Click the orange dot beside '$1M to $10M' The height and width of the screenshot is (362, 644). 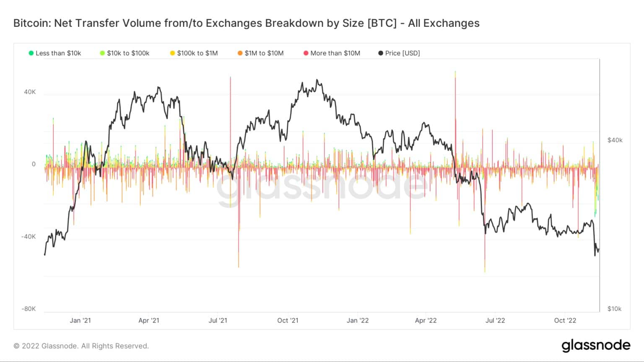point(240,53)
